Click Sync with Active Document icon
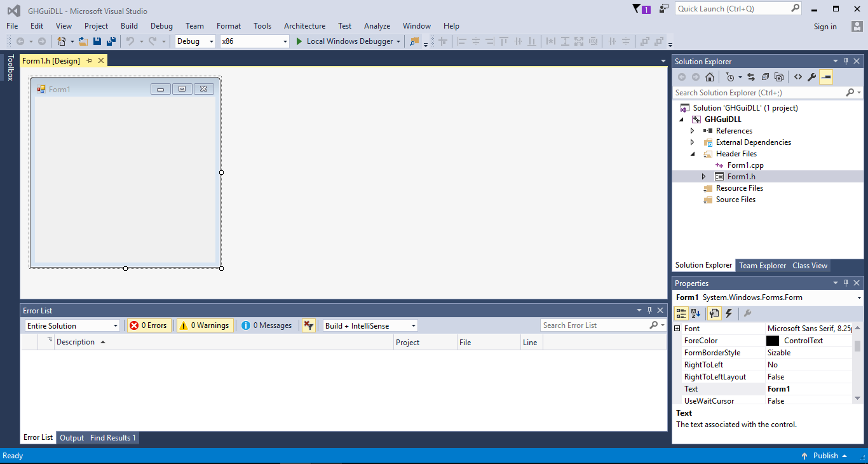The width and height of the screenshot is (868, 464). [x=751, y=78]
